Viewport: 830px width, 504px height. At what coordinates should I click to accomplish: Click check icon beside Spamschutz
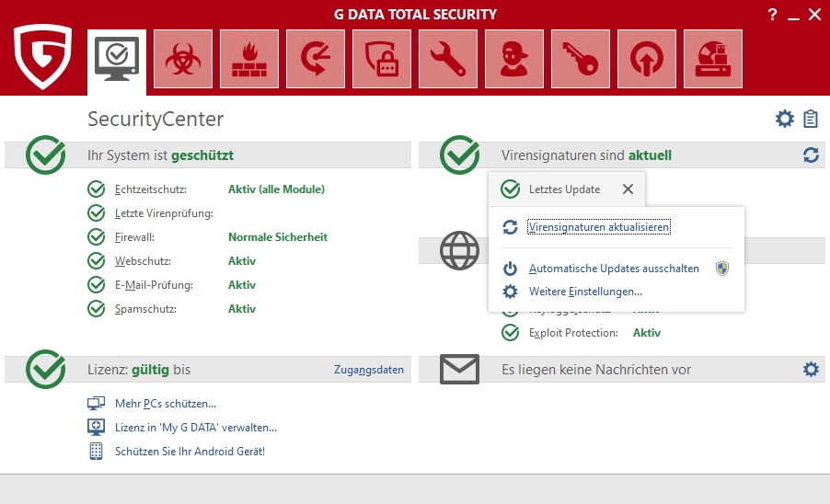96,308
